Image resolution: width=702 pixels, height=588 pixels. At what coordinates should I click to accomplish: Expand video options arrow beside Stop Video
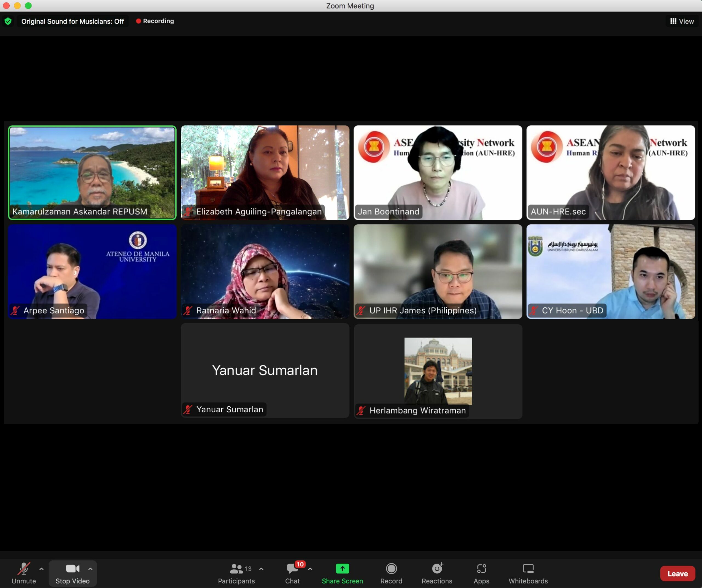[x=90, y=569]
